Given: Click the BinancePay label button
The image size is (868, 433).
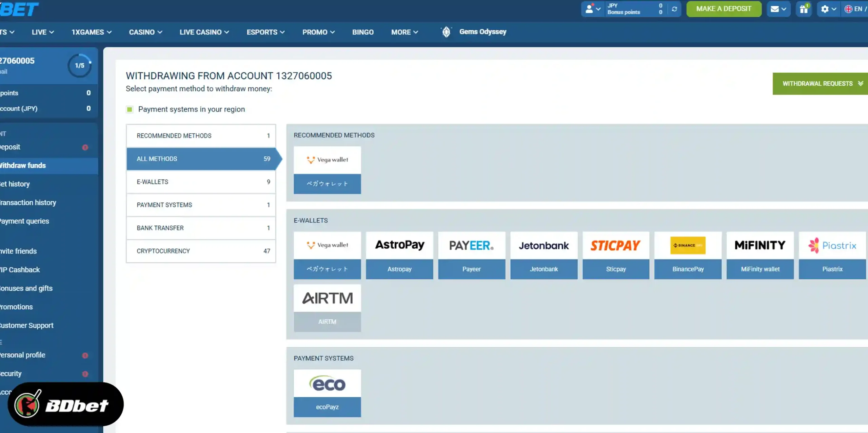Looking at the screenshot, I should point(688,269).
